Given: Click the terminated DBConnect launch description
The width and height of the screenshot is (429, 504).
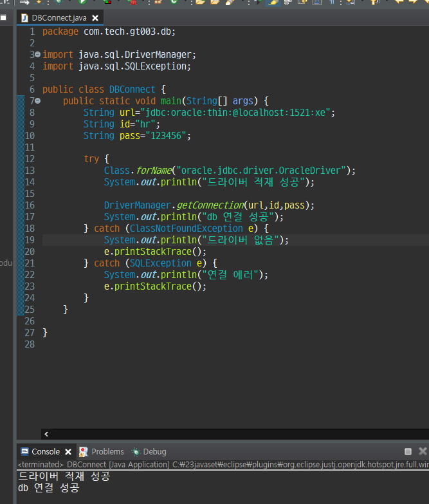Looking at the screenshot, I should (x=223, y=465).
